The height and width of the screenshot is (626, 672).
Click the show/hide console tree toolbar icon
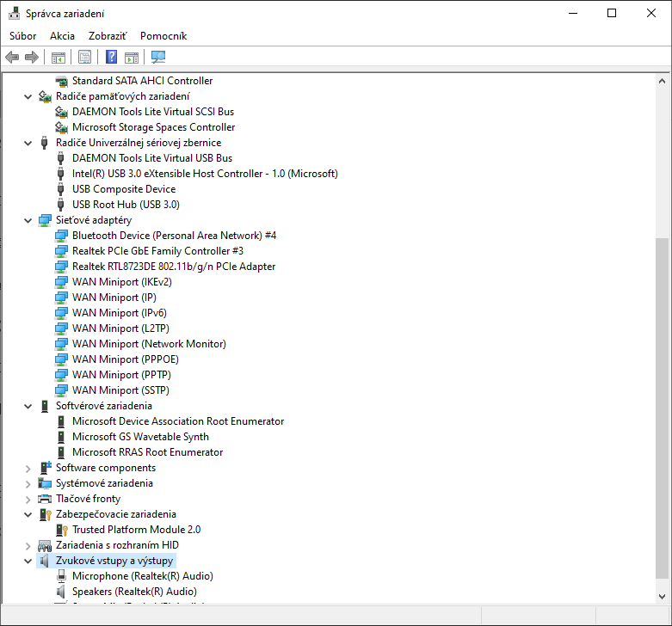(x=59, y=58)
